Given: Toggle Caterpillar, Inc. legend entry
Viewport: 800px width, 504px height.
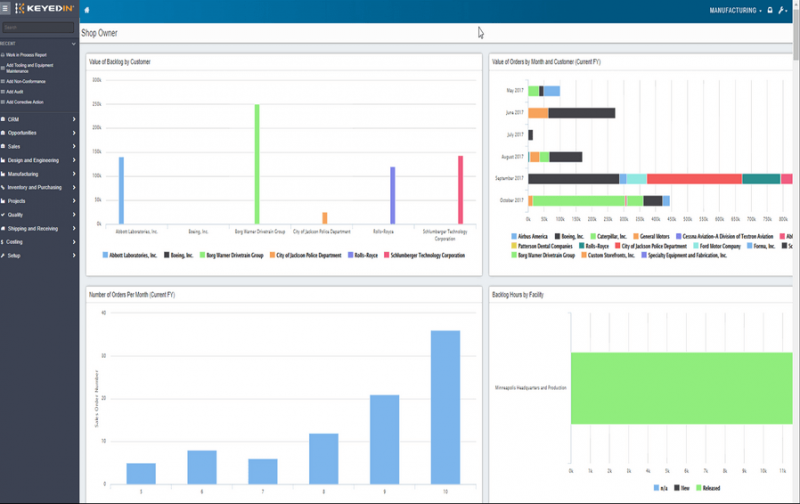Looking at the screenshot, I should (x=608, y=236).
